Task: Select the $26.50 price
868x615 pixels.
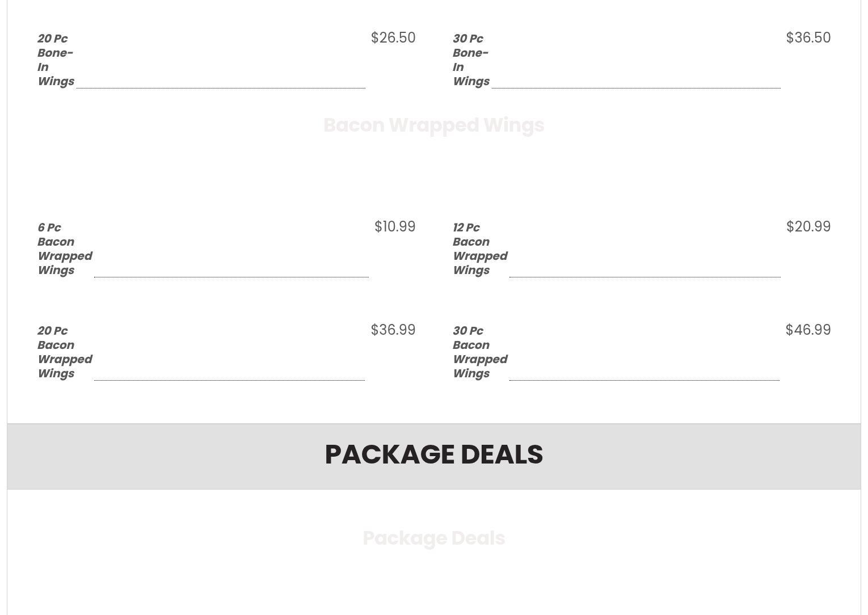Action: point(393,38)
